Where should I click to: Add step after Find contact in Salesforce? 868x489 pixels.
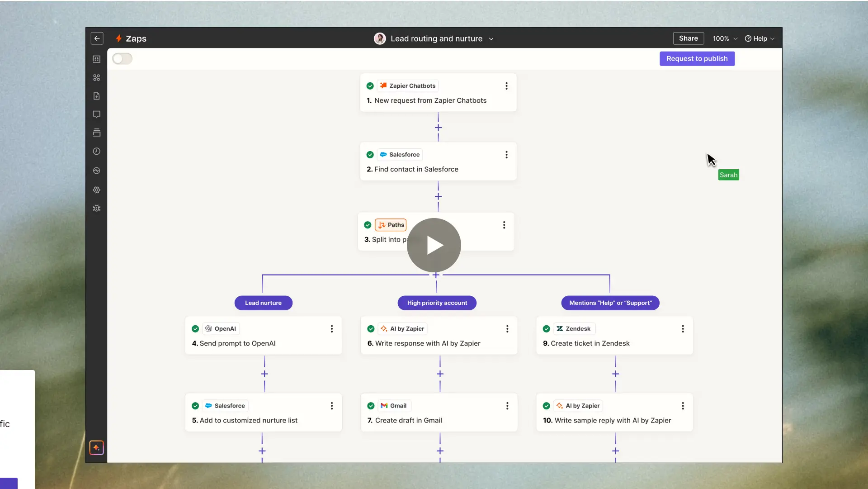pos(438,196)
